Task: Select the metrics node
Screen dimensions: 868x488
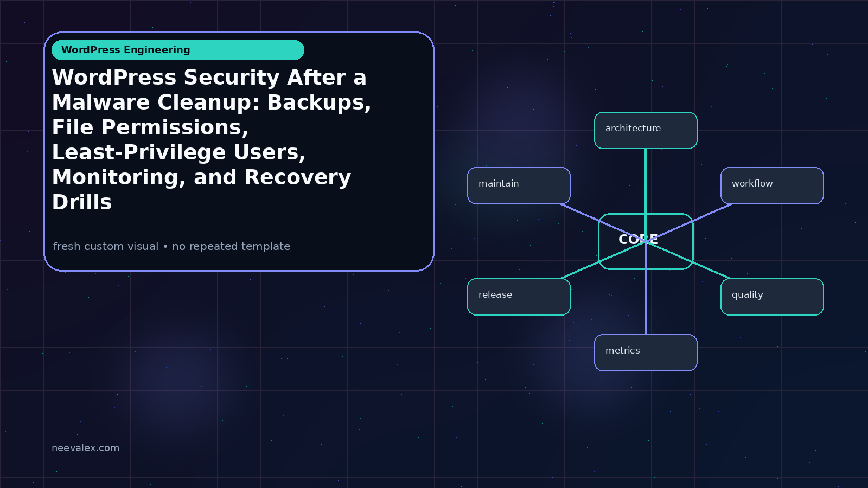Action: click(x=646, y=352)
